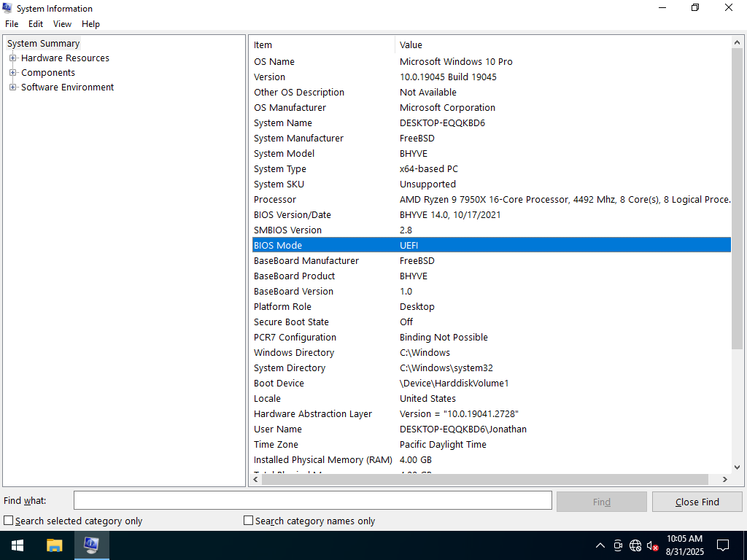The image size is (747, 560).
Task: Select the System Model row
Action: coord(491,153)
